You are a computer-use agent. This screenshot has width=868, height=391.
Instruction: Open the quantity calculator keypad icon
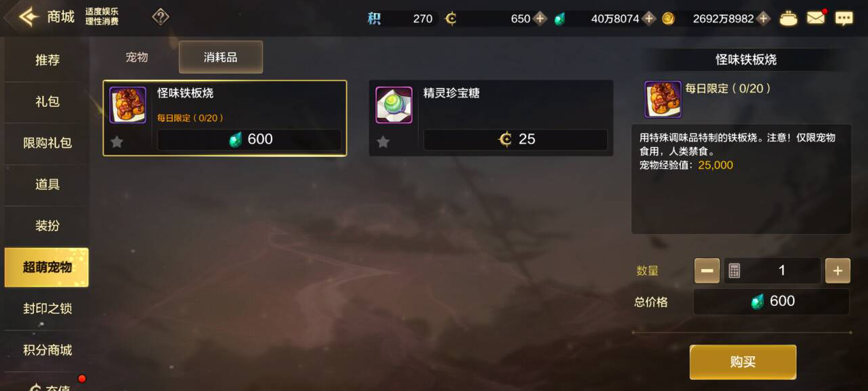734,270
